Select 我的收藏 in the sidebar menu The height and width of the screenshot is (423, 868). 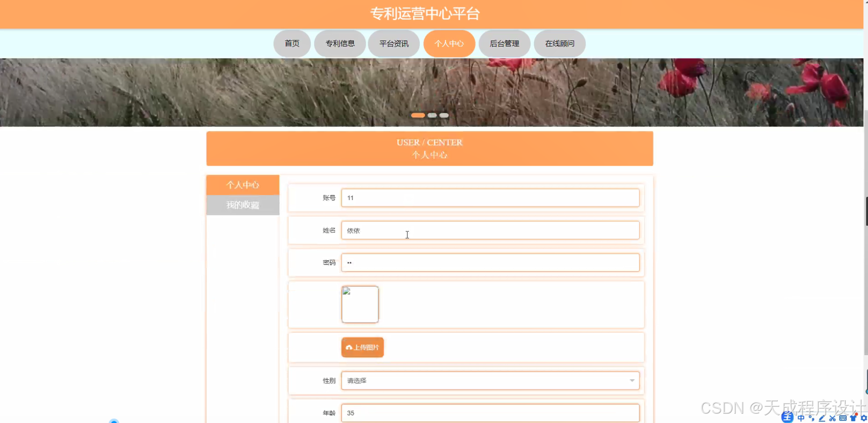click(242, 205)
